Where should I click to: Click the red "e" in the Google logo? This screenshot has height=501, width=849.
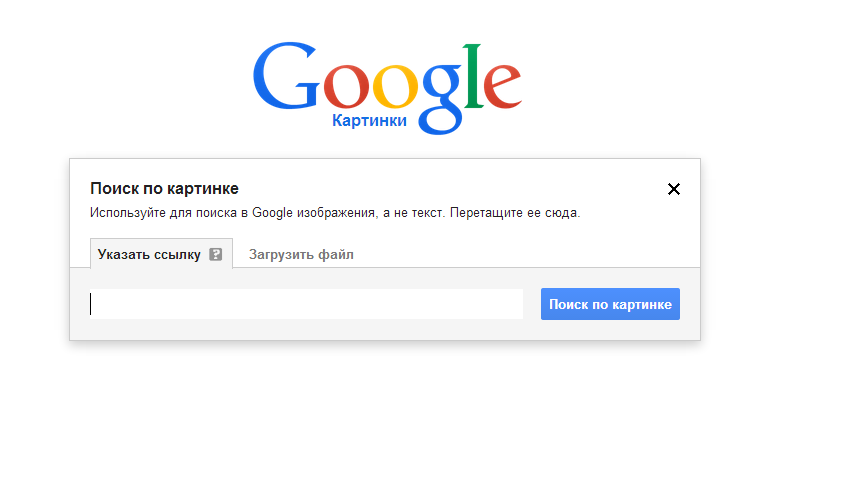(503, 85)
